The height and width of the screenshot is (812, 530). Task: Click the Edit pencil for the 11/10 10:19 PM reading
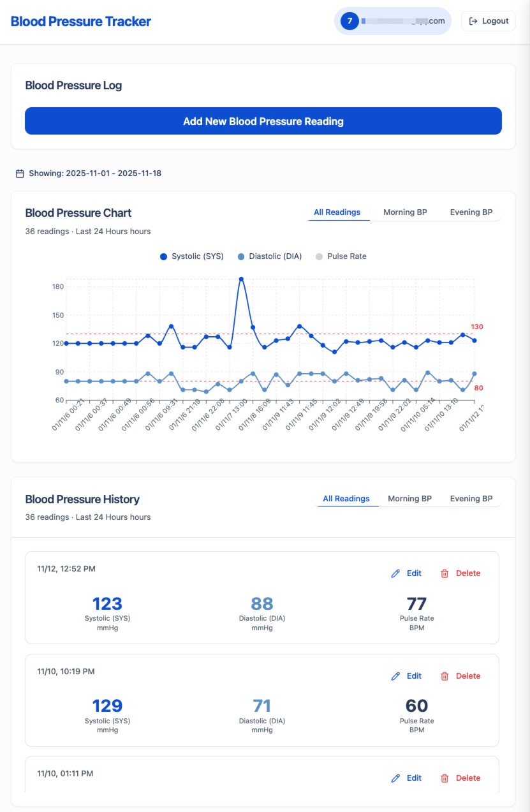[395, 675]
